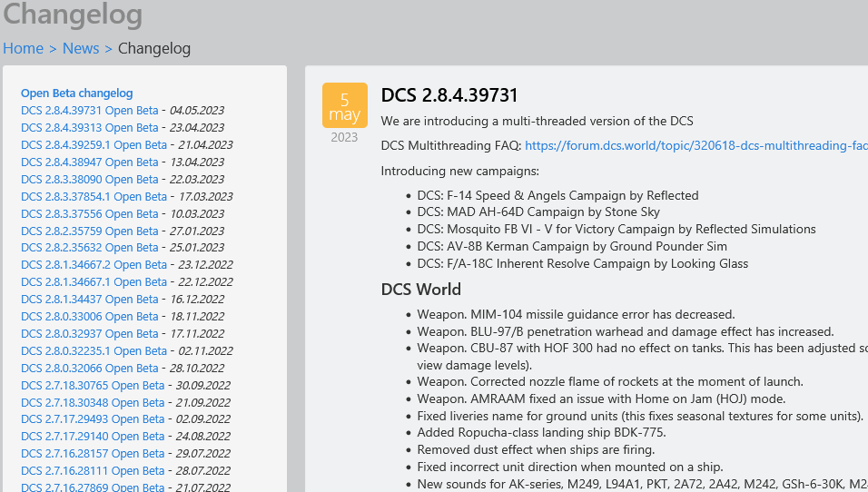Click the orange 5 may date badge
The height and width of the screenshot is (492, 868).
[x=345, y=105]
